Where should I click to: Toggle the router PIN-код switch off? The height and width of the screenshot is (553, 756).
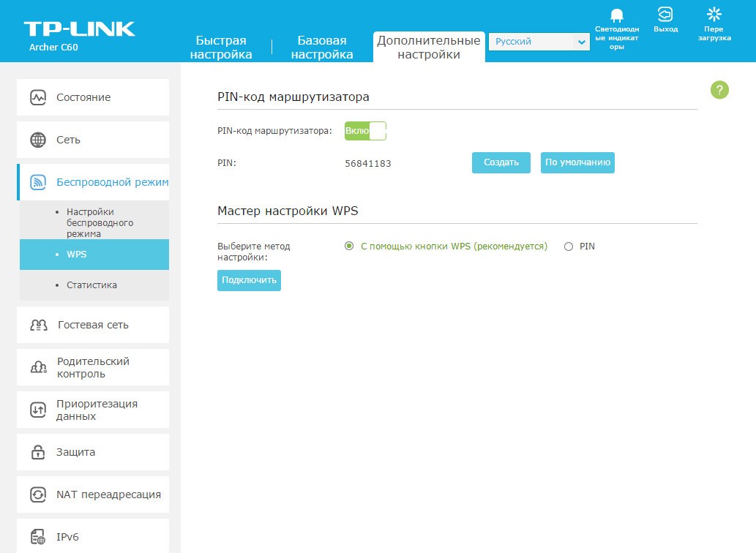pyautogui.click(x=365, y=131)
